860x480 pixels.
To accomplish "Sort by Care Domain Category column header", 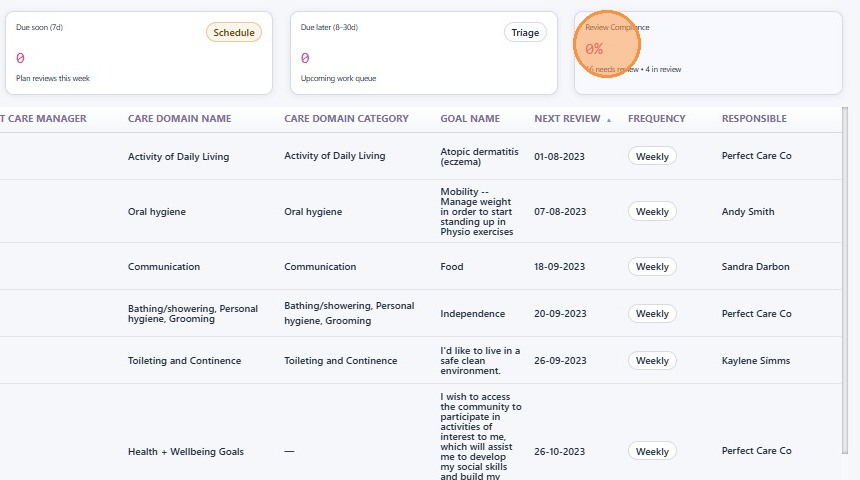I will [346, 119].
